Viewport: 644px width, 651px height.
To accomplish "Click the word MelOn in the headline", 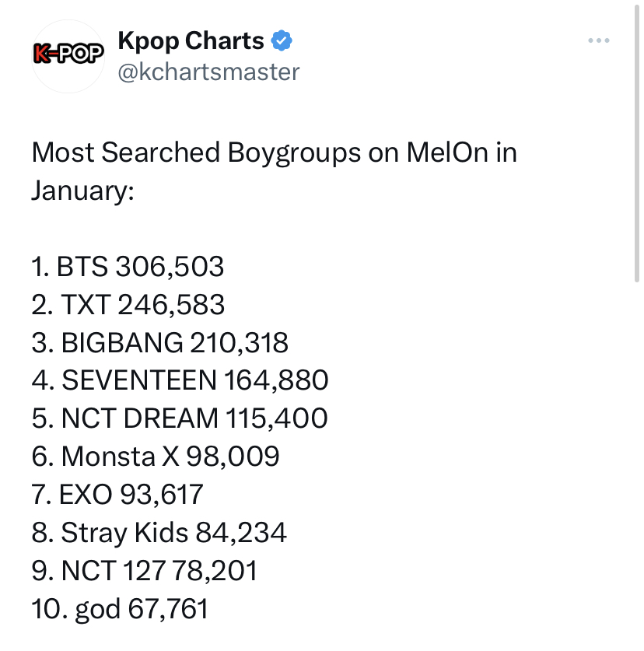I will [x=447, y=152].
